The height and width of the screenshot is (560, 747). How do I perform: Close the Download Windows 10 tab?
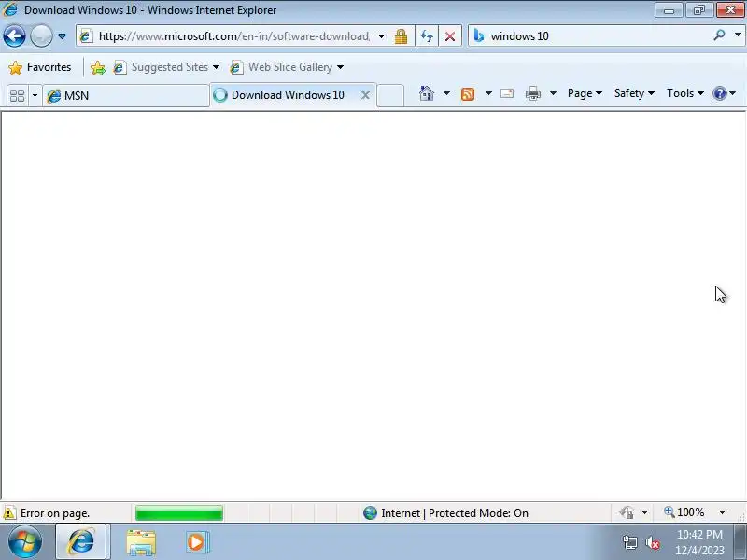pos(365,95)
